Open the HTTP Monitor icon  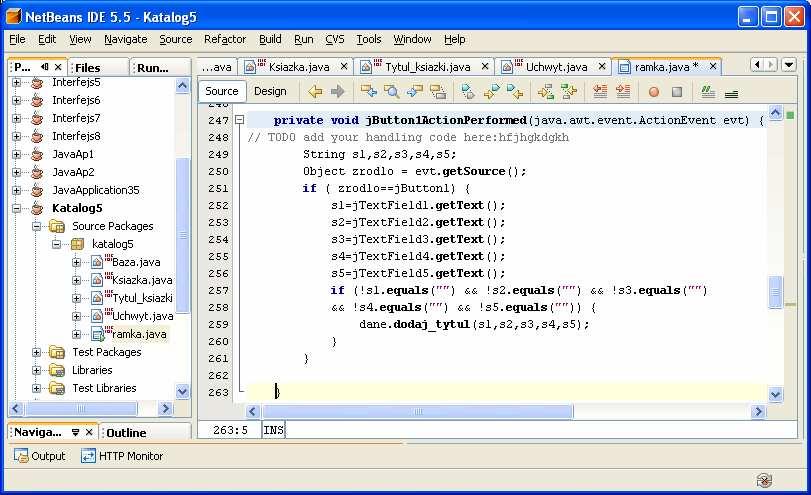(x=88, y=456)
